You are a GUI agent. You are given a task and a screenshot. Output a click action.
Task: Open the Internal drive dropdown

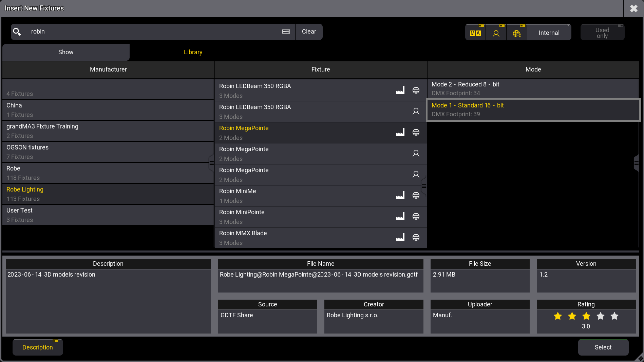point(549,33)
